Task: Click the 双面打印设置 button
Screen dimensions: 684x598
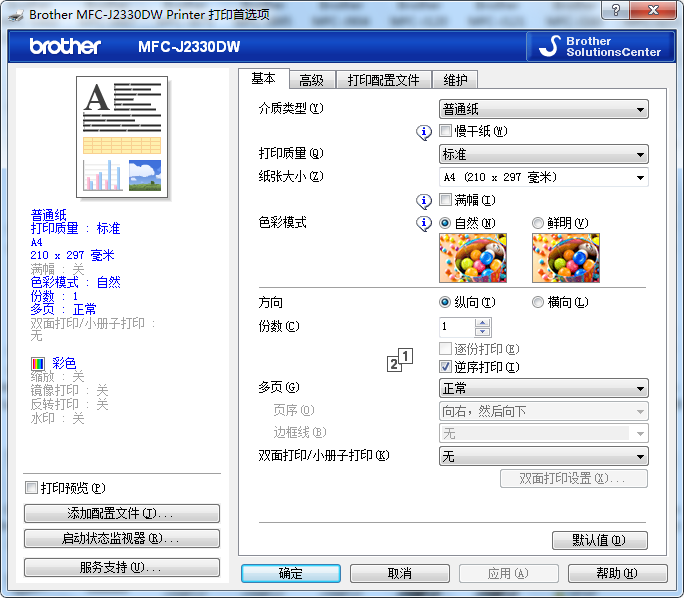Action: [574, 478]
